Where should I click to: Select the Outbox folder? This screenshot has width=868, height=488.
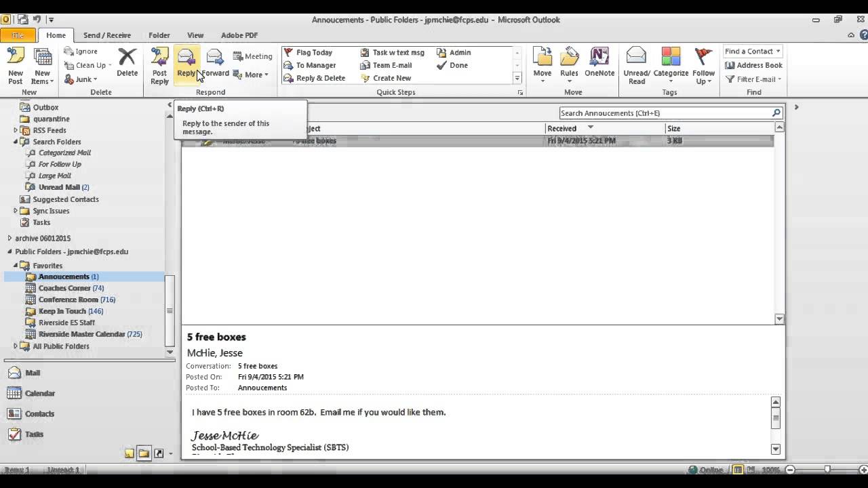click(x=45, y=107)
